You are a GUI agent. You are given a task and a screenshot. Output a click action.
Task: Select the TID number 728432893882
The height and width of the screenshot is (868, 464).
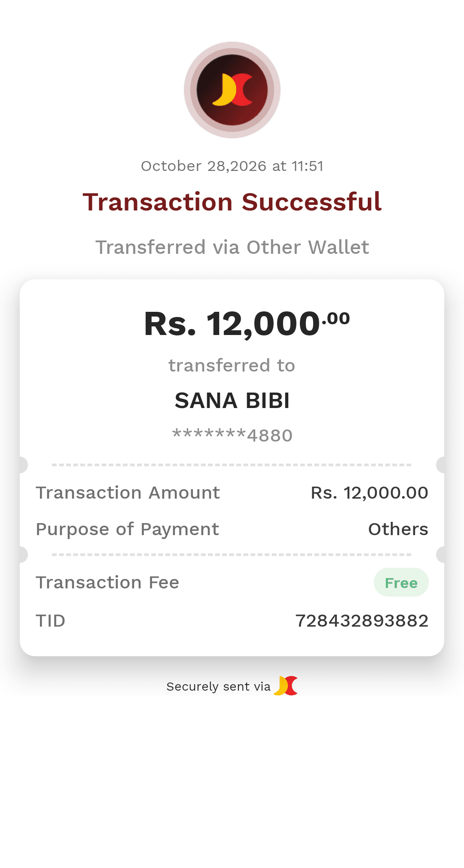pos(362,621)
